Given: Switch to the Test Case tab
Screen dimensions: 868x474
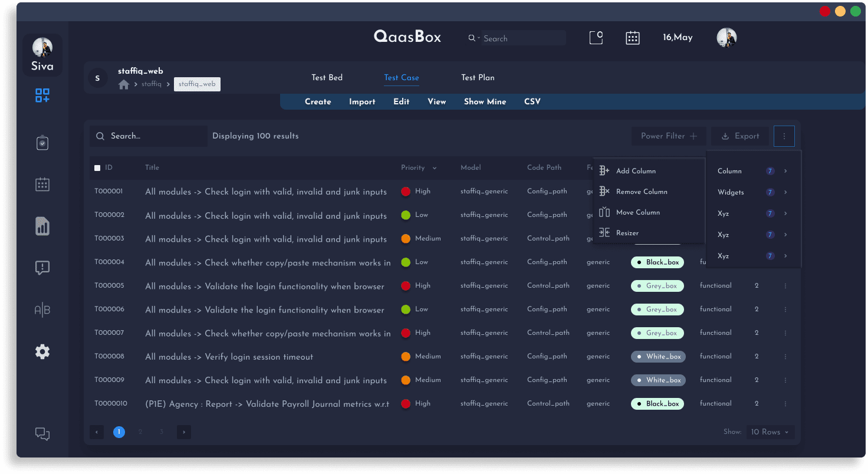Looking at the screenshot, I should click(402, 78).
